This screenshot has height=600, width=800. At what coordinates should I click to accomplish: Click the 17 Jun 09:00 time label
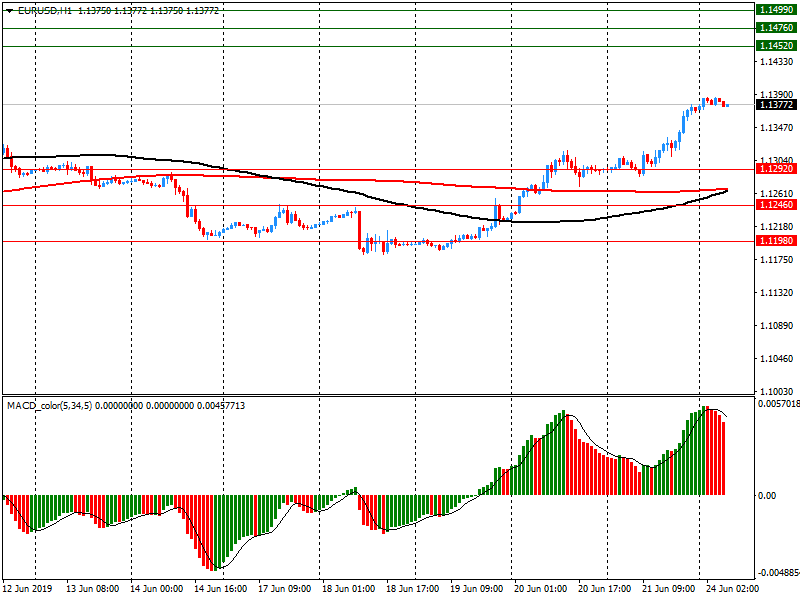click(285, 588)
